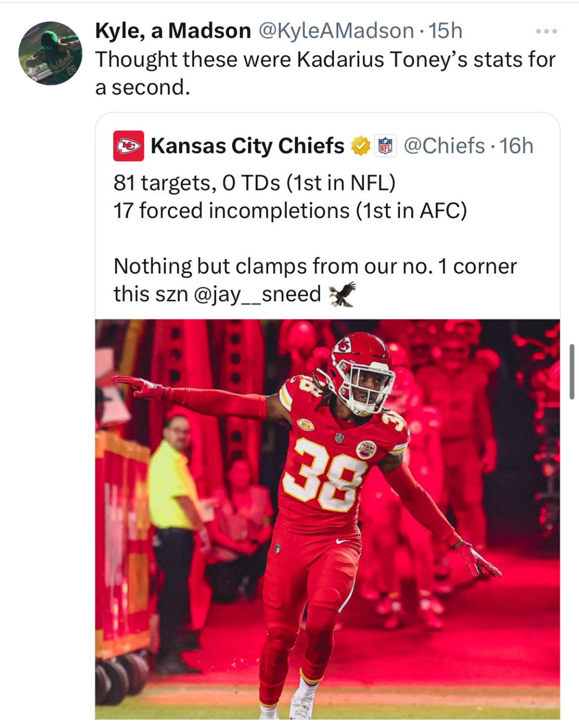
Task: Click the Kansas City Chiefs display name
Action: (247, 146)
